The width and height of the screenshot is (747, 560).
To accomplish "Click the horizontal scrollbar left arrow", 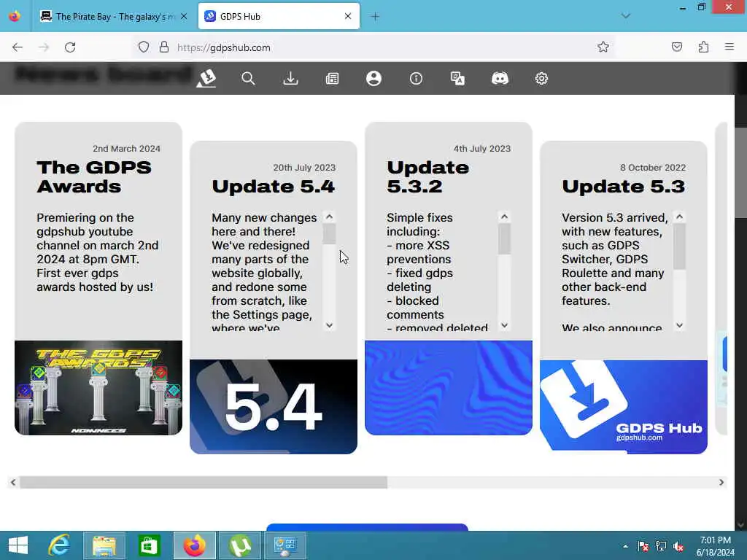I will 13,483.
